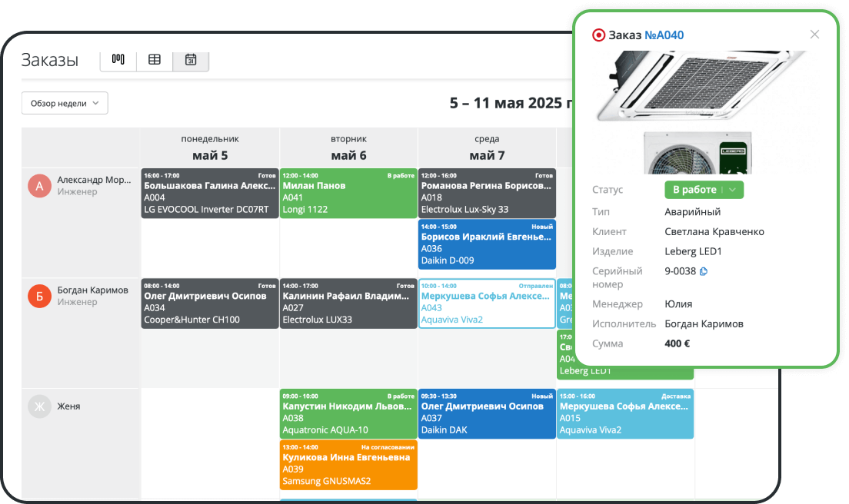849x504 pixels.
Task: Click Богдан Каримов's orange avatar
Action: (40, 297)
